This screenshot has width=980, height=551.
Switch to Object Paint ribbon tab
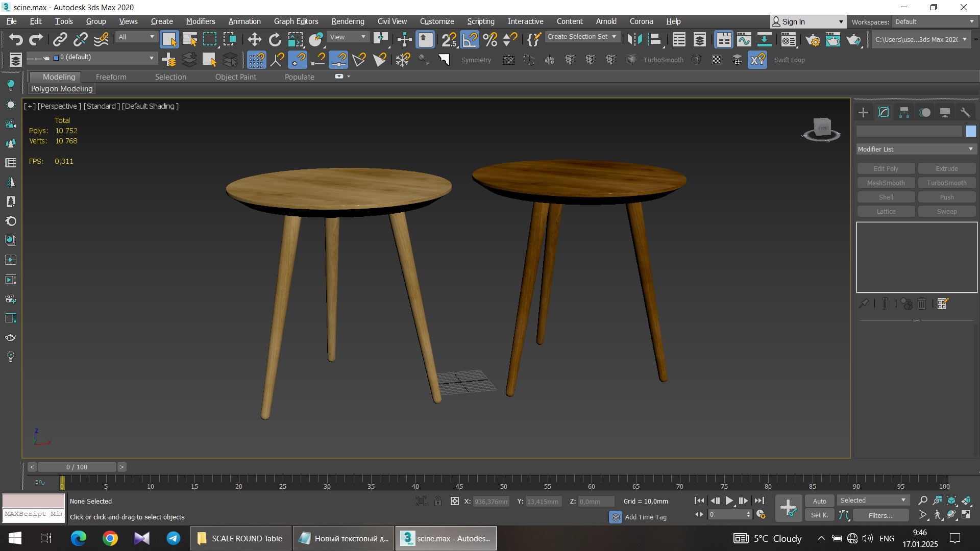(235, 77)
